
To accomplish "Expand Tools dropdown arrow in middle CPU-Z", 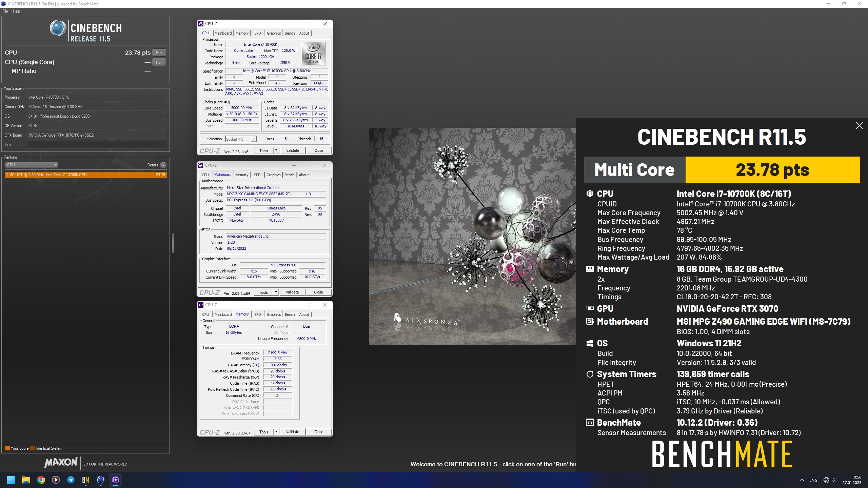I will (x=276, y=292).
